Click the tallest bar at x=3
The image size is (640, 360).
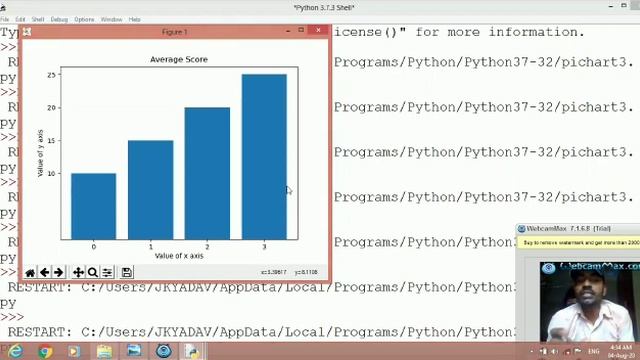[264, 157]
